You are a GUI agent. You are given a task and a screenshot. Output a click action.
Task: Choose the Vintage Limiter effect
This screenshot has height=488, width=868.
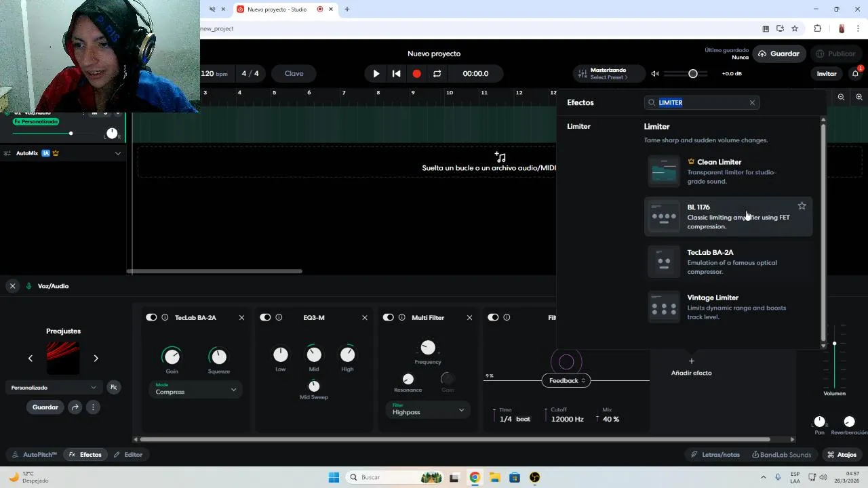[728, 306]
